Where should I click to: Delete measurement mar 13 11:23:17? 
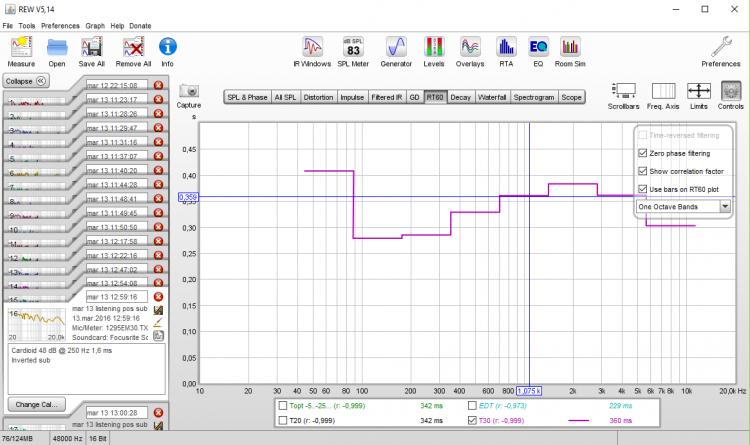[x=158, y=100]
